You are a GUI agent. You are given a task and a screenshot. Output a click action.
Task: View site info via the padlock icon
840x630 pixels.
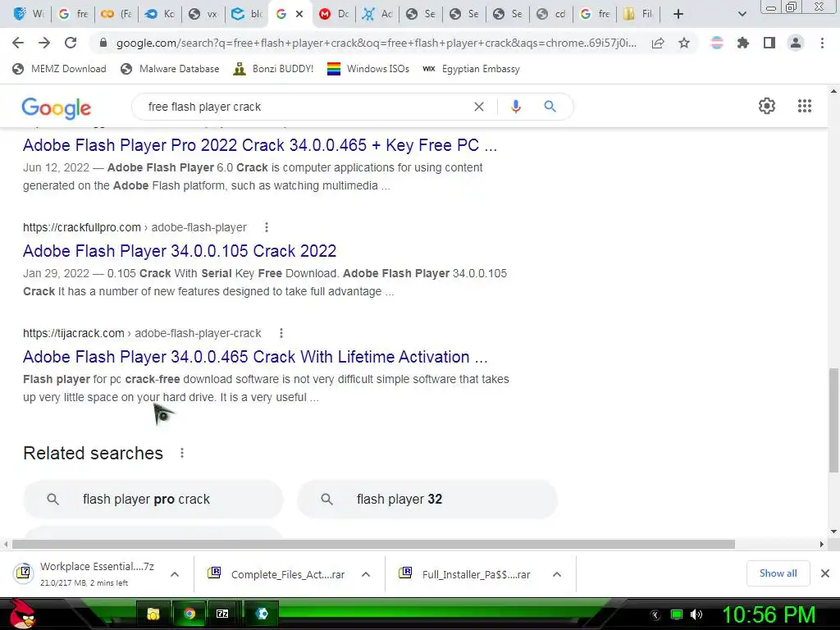[103, 43]
